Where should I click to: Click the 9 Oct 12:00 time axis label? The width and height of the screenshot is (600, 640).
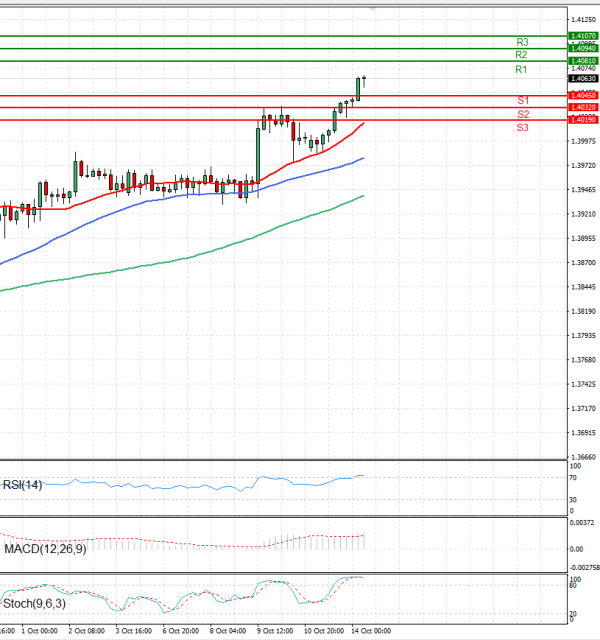coord(275,631)
